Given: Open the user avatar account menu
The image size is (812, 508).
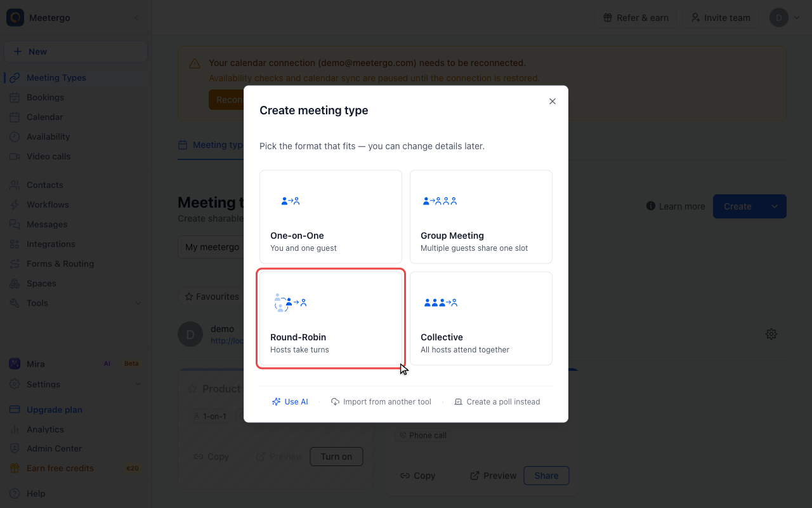Looking at the screenshot, I should (785, 18).
